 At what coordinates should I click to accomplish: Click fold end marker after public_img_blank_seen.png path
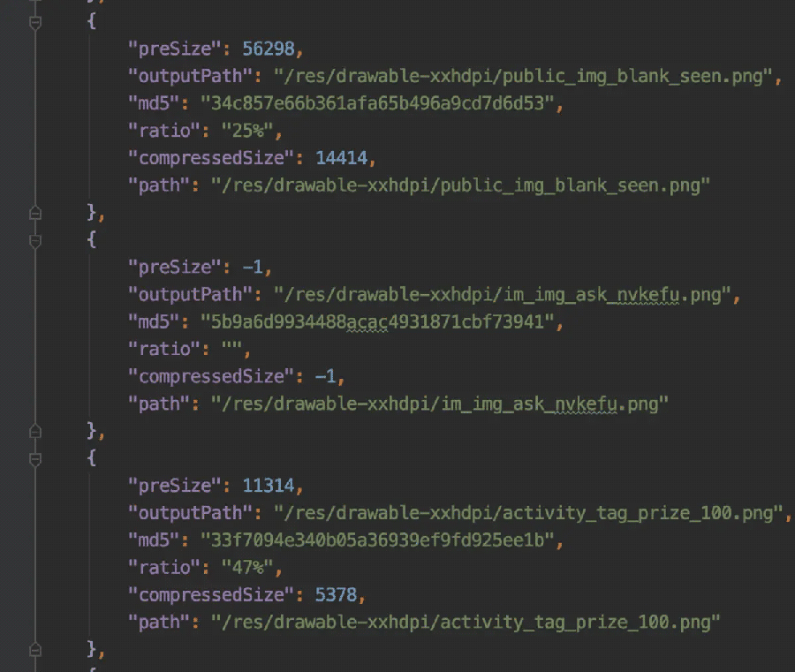[x=35, y=213]
